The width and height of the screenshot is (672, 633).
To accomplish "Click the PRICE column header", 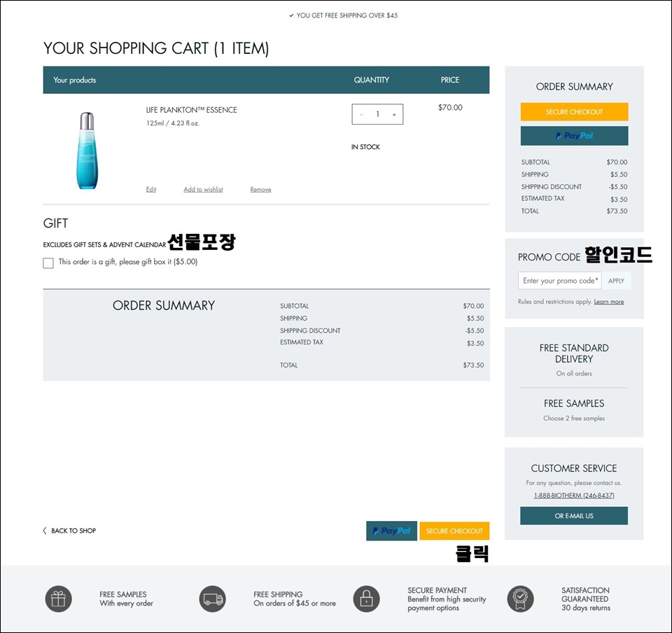I will [x=450, y=80].
